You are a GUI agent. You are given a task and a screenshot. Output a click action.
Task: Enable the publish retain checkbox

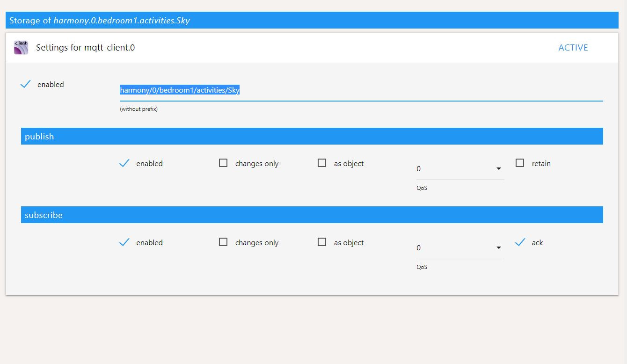(520, 163)
